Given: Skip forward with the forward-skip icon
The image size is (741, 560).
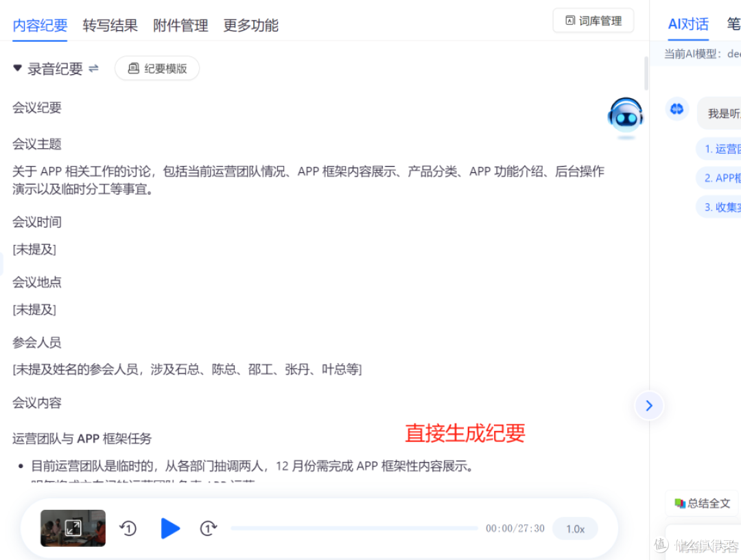Looking at the screenshot, I should (x=208, y=528).
